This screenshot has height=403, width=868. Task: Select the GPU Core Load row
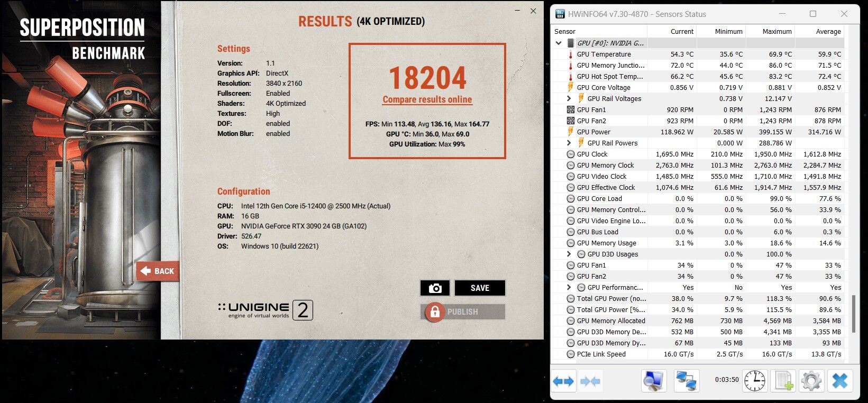click(x=698, y=198)
